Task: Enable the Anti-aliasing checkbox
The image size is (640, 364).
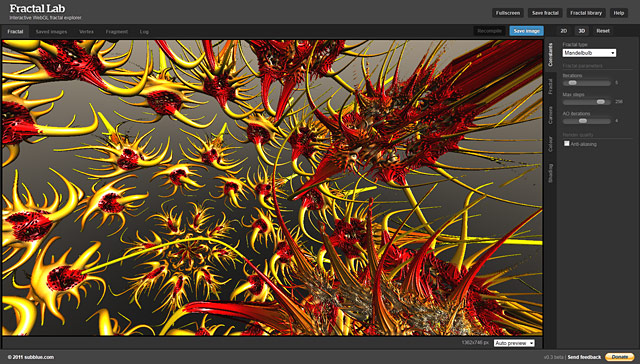Action: tap(567, 143)
